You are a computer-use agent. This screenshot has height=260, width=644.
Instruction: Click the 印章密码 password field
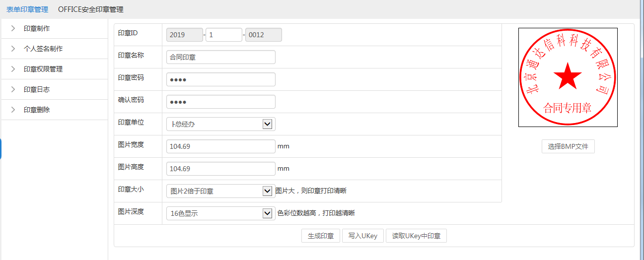click(220, 79)
